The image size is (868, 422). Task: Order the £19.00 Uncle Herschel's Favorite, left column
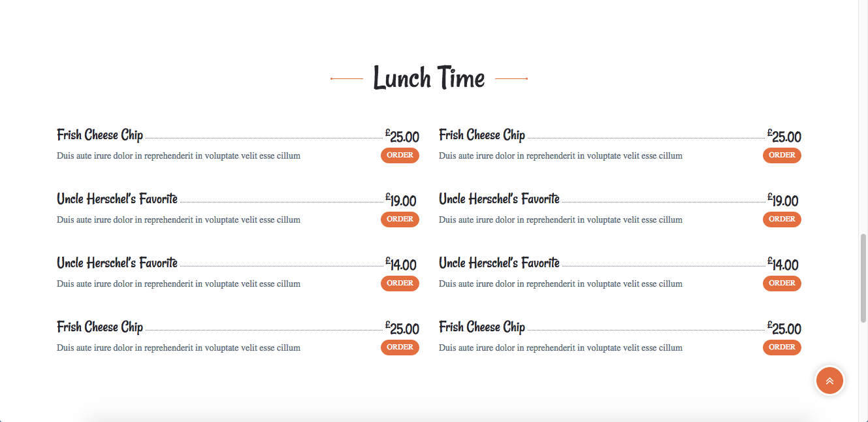click(x=400, y=219)
